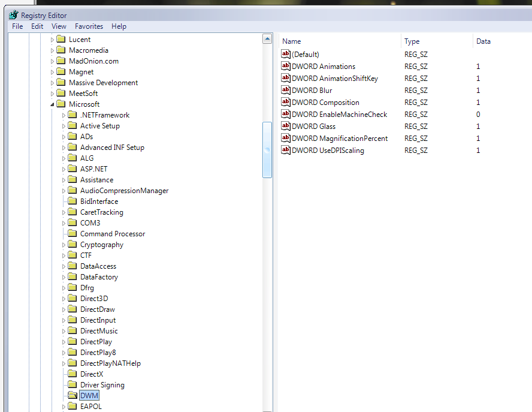Sort values by Data column header
The image size is (532, 412).
pyautogui.click(x=502, y=41)
